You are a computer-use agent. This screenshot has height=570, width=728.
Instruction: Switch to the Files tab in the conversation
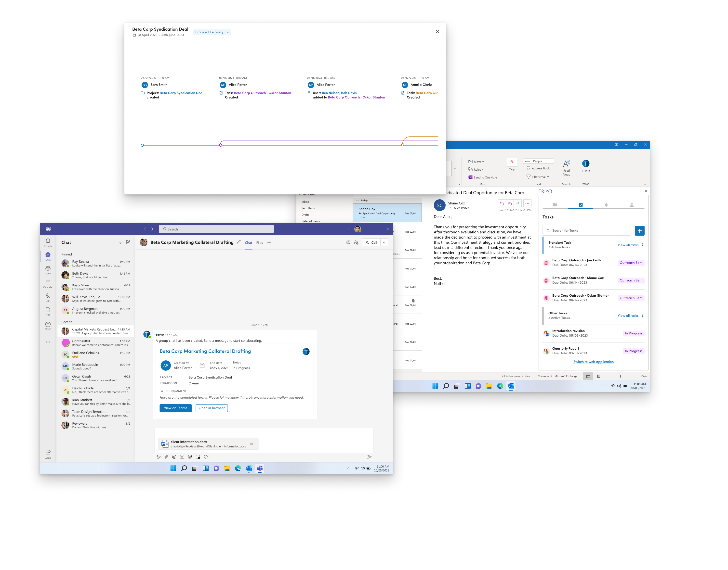point(260,243)
